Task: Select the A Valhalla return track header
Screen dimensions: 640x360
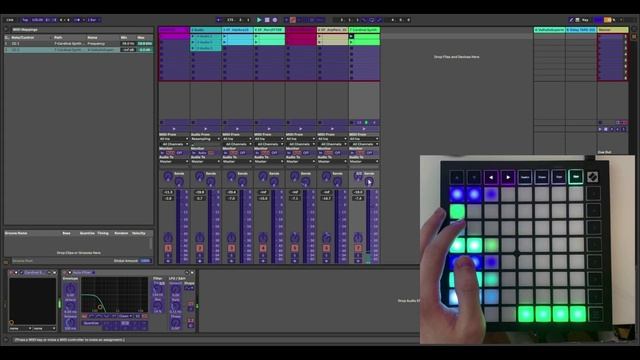Action: click(x=549, y=30)
